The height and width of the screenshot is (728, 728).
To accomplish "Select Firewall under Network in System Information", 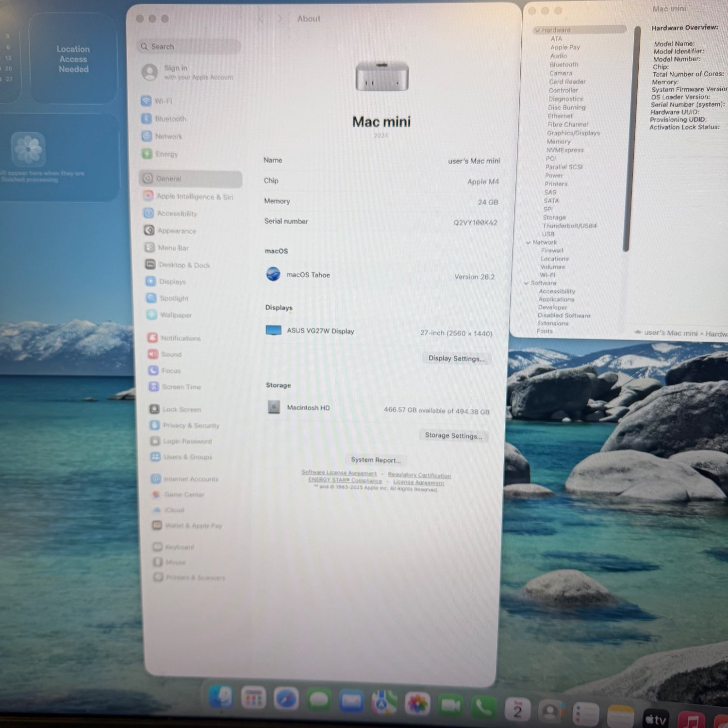I will [x=552, y=250].
